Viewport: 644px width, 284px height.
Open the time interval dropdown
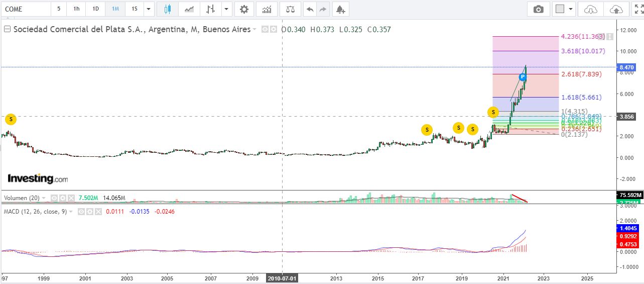coord(149,9)
